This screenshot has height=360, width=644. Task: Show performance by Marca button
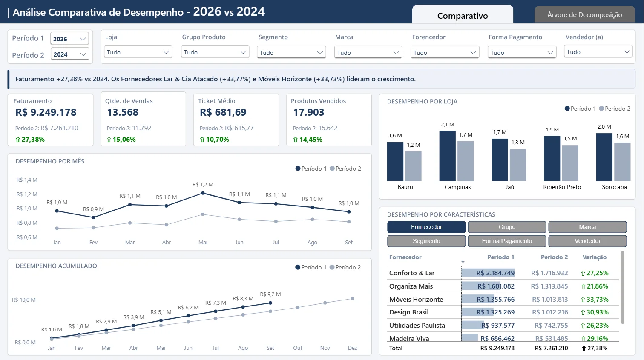pyautogui.click(x=587, y=227)
